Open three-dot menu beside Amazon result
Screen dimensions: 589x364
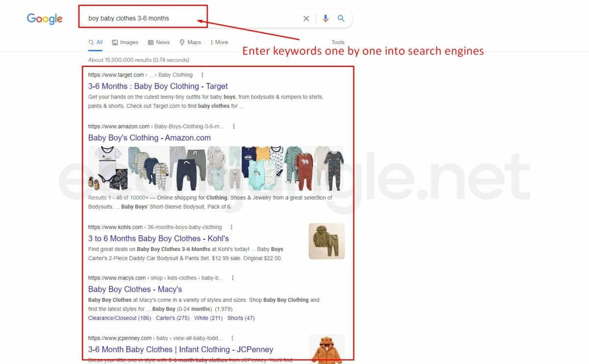[234, 127]
